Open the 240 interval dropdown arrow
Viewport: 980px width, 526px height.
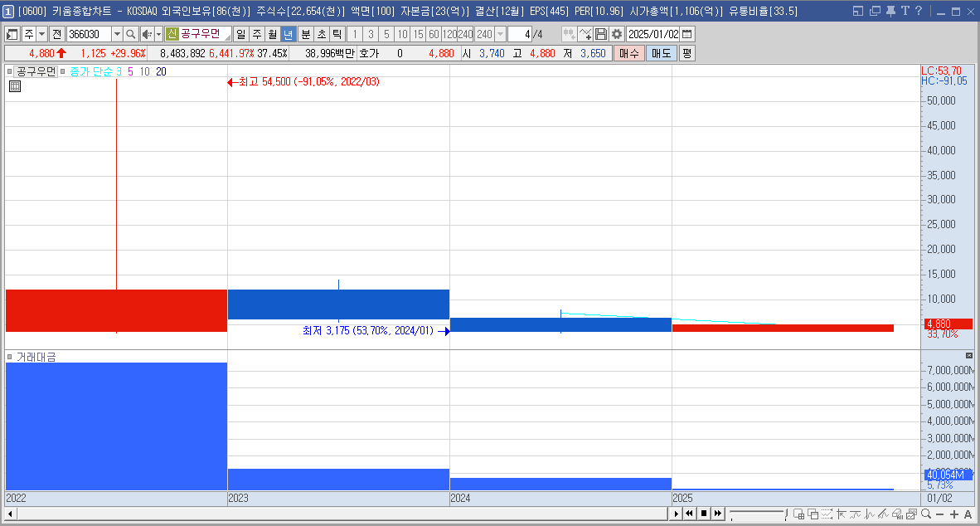tap(500, 34)
